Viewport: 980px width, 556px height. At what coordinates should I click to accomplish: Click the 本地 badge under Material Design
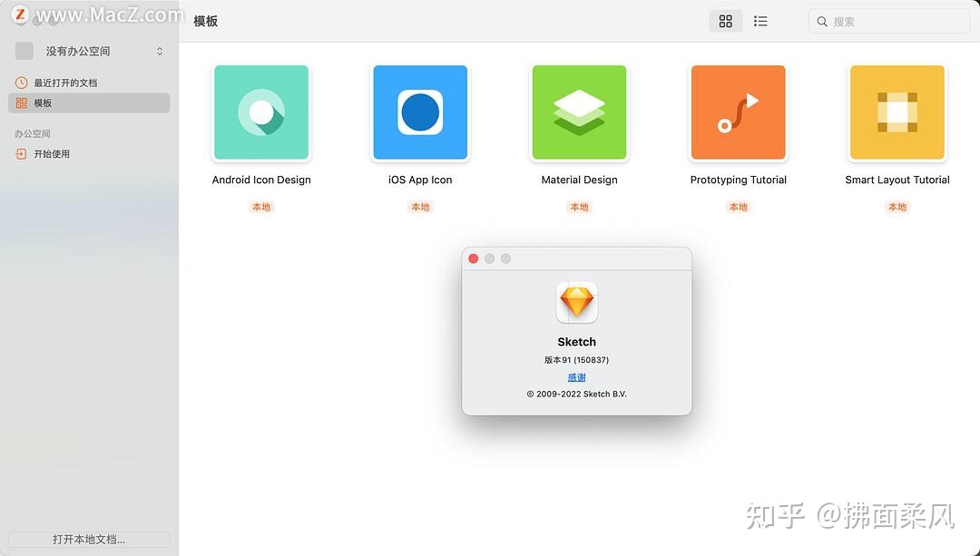579,207
